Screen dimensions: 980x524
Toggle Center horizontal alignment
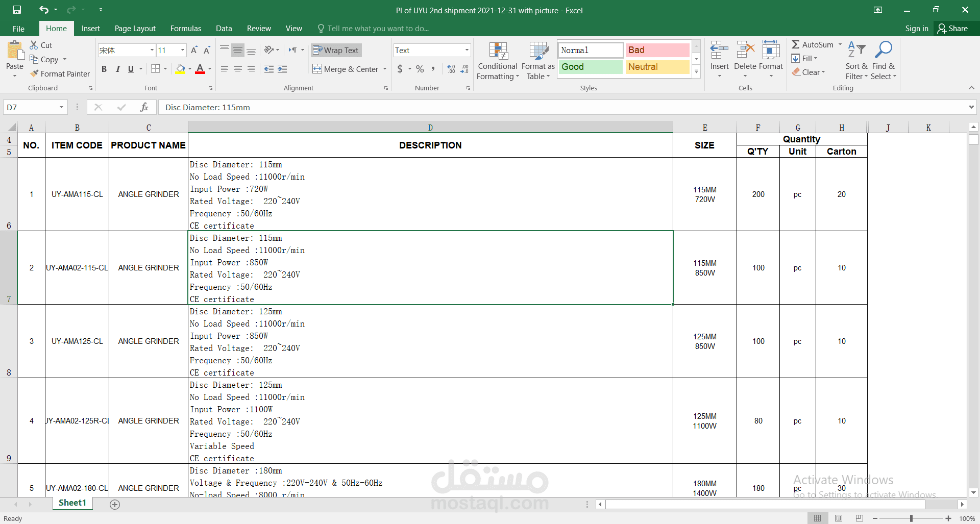(x=238, y=69)
